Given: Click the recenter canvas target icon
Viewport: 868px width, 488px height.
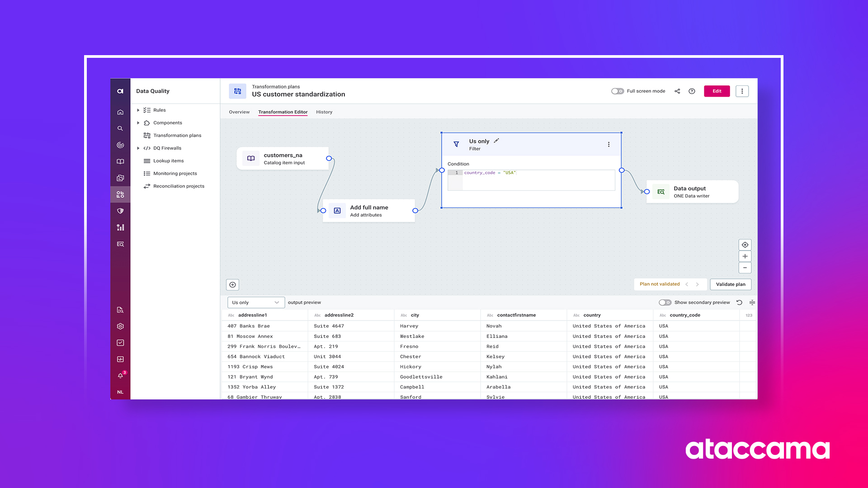Looking at the screenshot, I should point(745,245).
